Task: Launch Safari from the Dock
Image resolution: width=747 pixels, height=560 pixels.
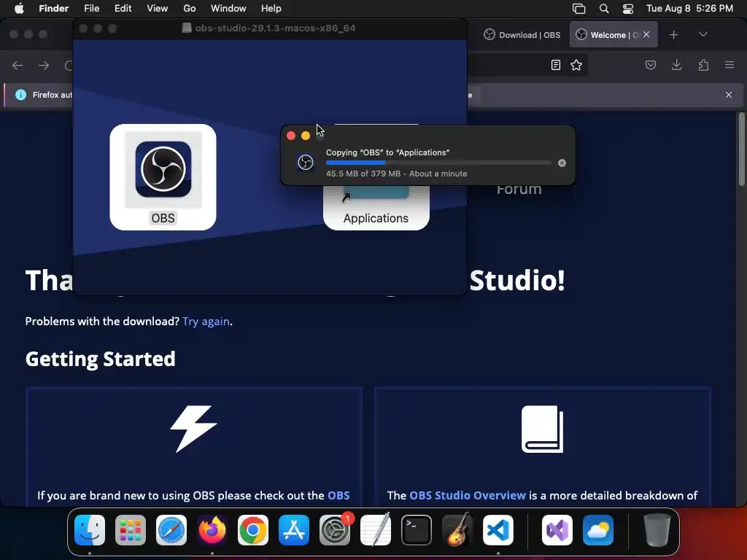Action: pos(171,530)
